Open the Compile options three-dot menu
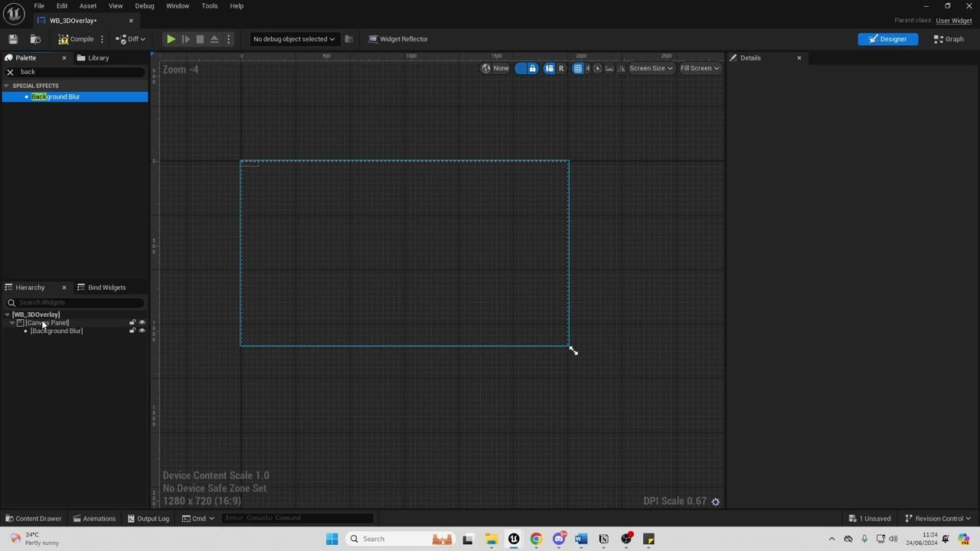Viewport: 980px width, 551px height. point(102,39)
